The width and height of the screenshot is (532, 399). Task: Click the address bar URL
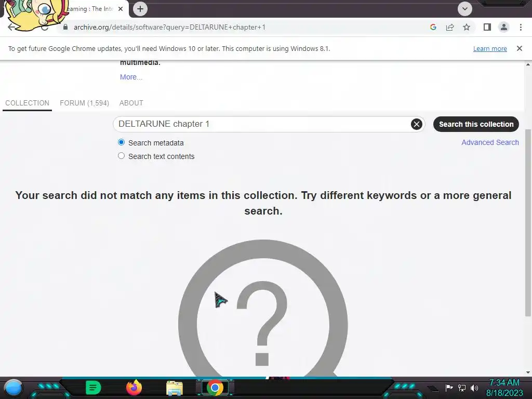(x=170, y=27)
